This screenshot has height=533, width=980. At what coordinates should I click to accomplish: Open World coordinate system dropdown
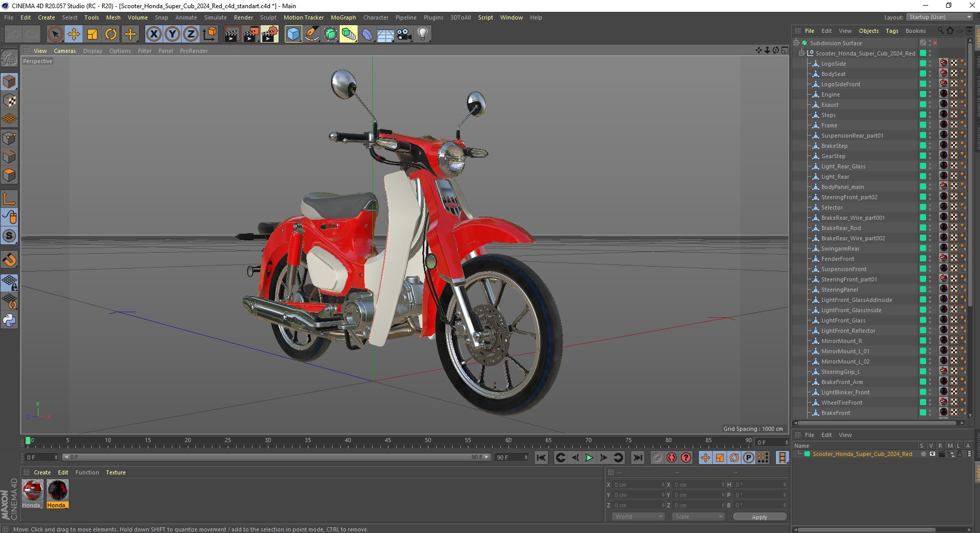point(638,517)
